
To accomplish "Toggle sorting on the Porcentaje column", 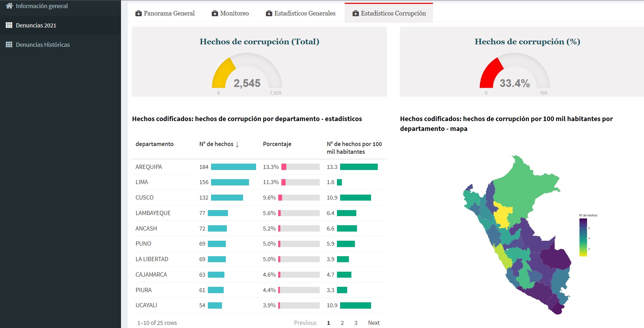I will [x=277, y=144].
